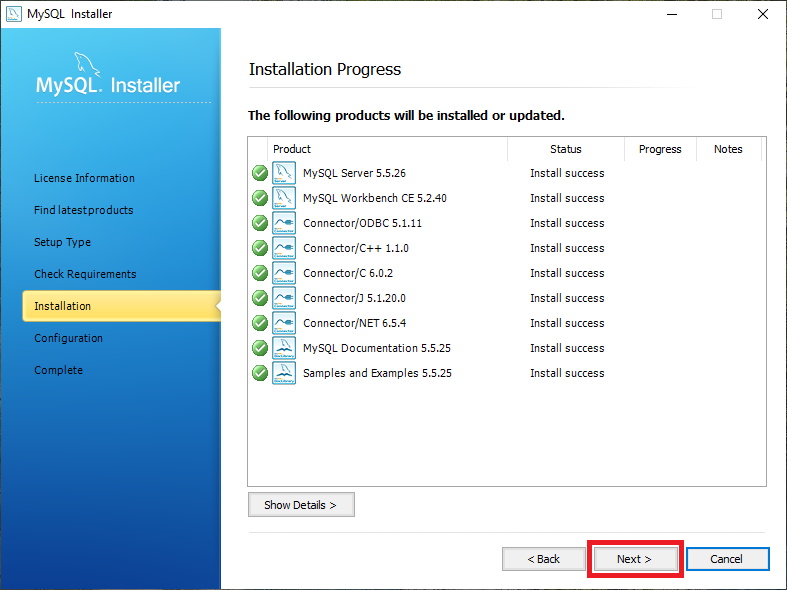Click the green checkmark beside Connector/ODBC 5.1.11
The image size is (787, 590).
click(259, 223)
